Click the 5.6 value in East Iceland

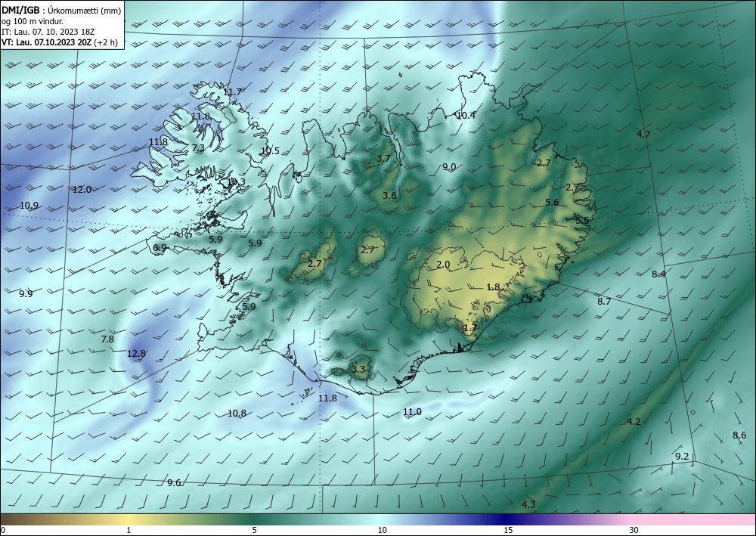(x=552, y=202)
